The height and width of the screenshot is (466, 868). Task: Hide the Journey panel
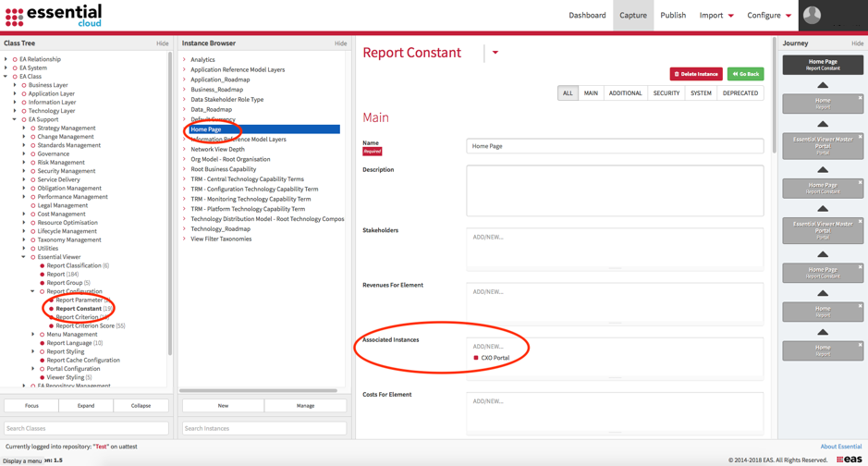click(x=857, y=43)
